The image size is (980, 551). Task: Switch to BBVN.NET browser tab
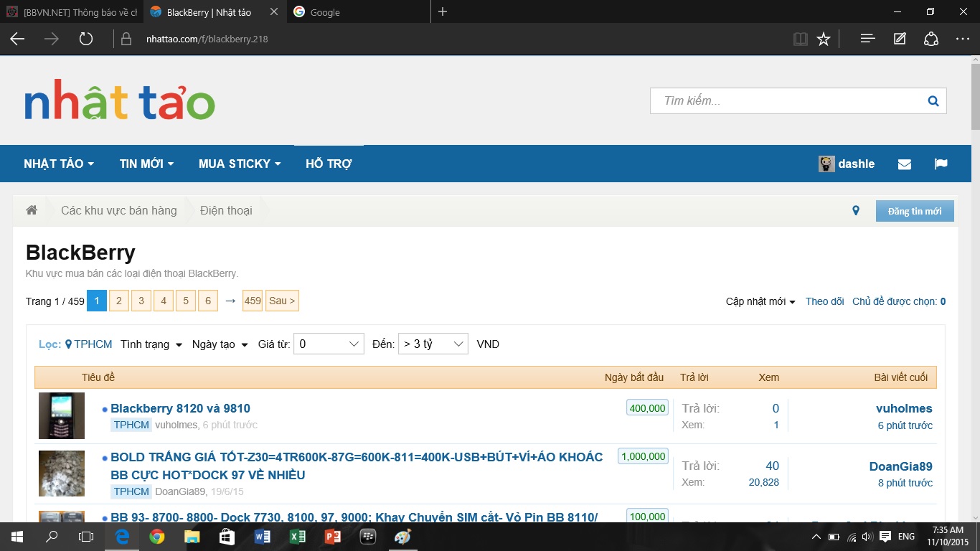[72, 11]
